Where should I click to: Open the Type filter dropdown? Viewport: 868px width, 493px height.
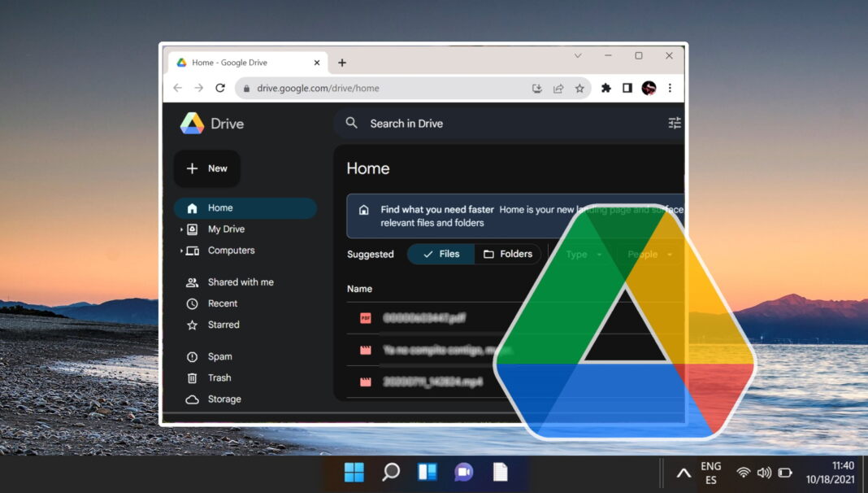pyautogui.click(x=583, y=255)
